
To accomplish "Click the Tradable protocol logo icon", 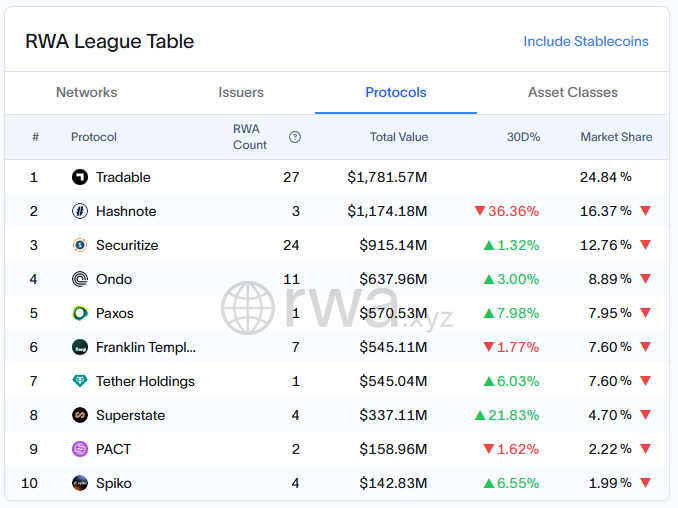I will coord(80,177).
